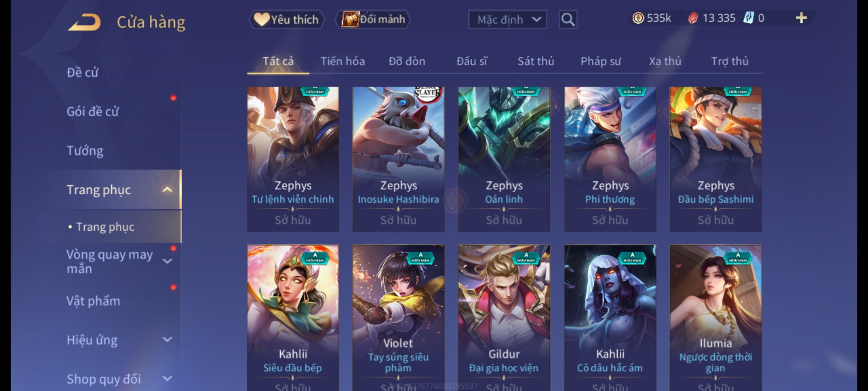The image size is (868, 391).
Task: Open Gói đề cử in the sidebar
Action: 93,112
